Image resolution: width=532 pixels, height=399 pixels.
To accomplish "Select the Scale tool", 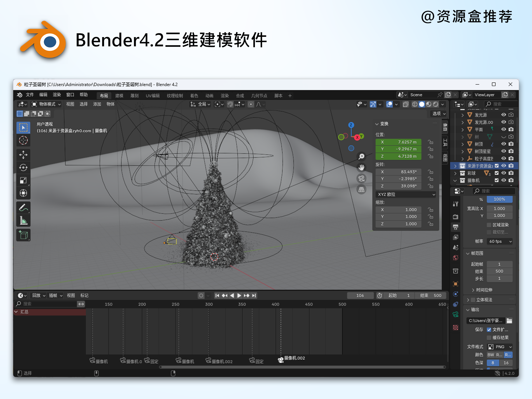I will (23, 180).
